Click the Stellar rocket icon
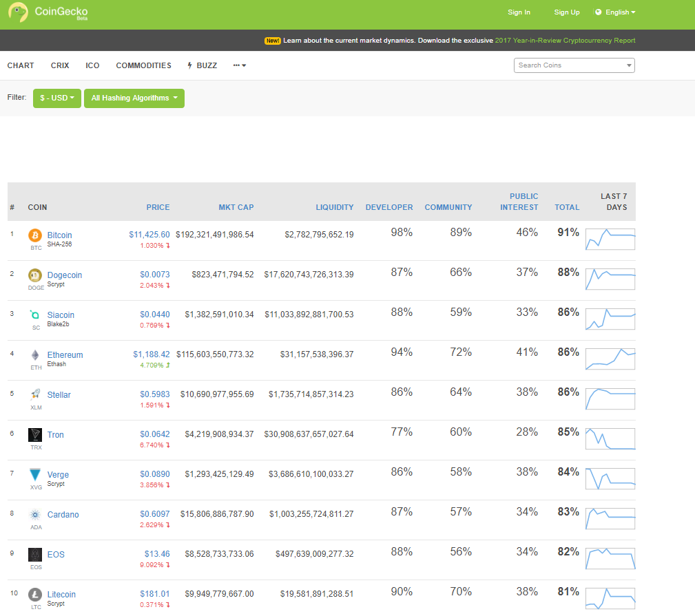The image size is (695, 616). [x=35, y=394]
